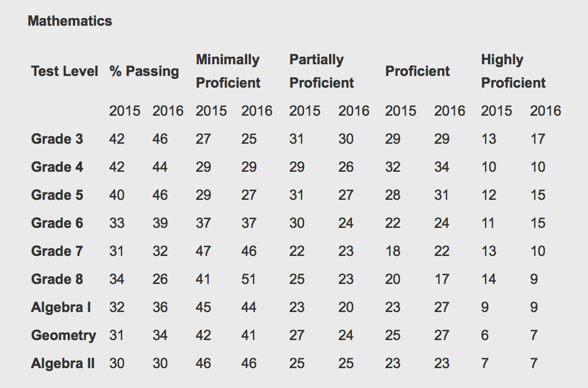Select the Grade 8 row label
This screenshot has height=388, width=588.
point(57,279)
